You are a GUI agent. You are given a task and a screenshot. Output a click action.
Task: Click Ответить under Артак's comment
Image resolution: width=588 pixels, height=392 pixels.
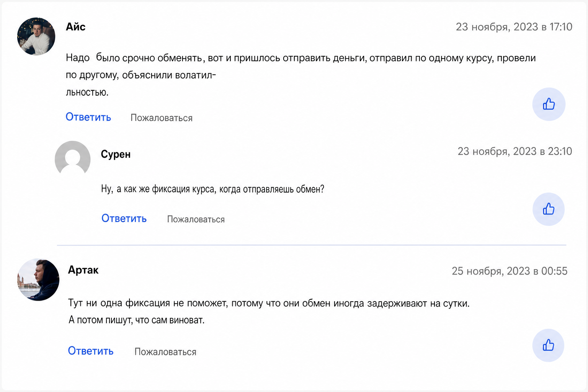coord(91,351)
